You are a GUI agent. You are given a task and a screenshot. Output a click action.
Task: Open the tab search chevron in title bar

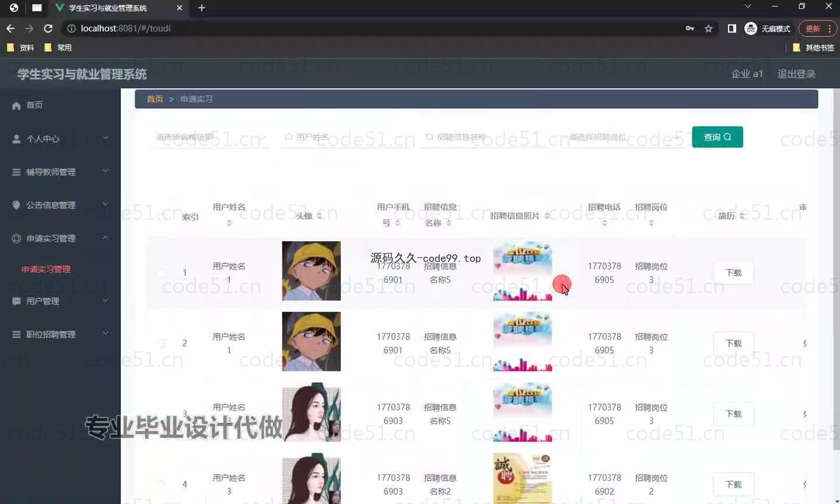(748, 6)
